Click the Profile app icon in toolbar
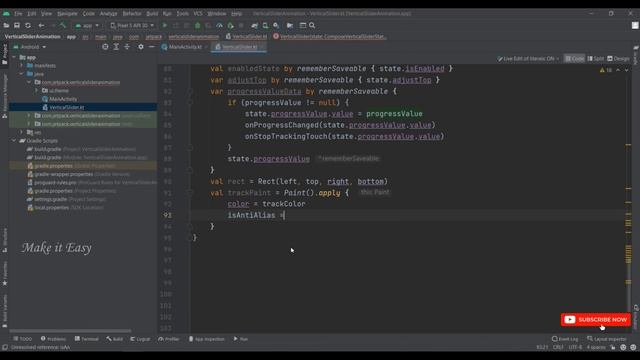The height and width of the screenshot is (360, 640). click(219, 25)
